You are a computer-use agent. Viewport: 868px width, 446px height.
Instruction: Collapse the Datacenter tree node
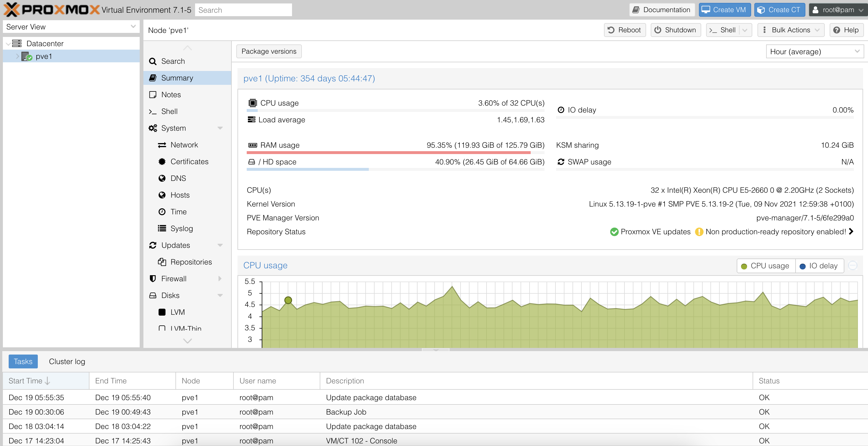click(x=8, y=44)
